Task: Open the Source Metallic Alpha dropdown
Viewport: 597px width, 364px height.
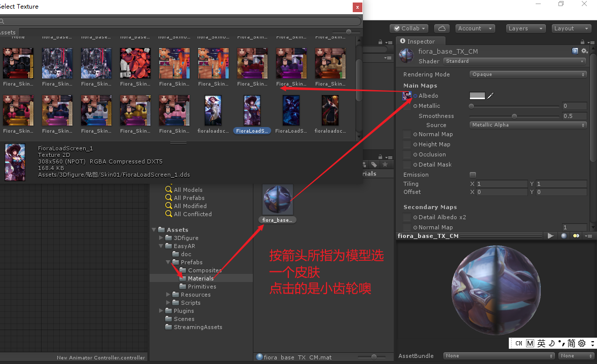Action: click(x=528, y=125)
